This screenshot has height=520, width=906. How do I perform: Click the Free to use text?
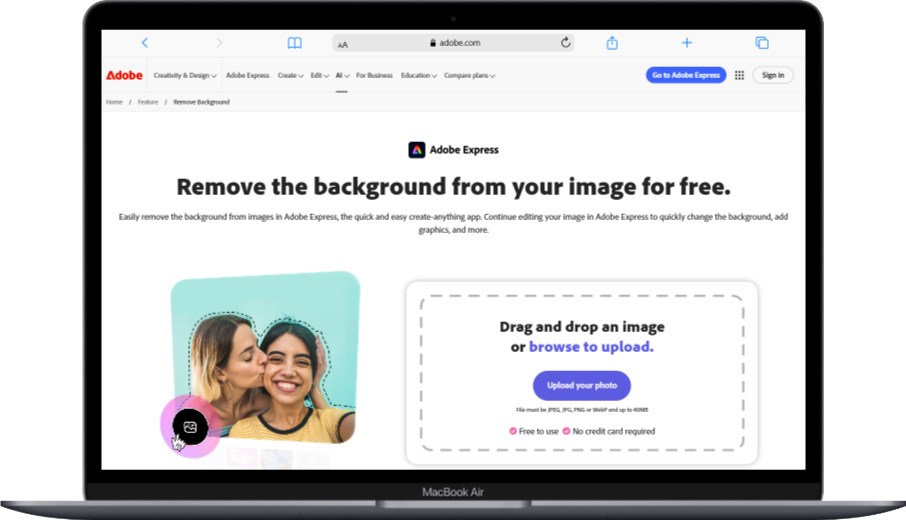pyautogui.click(x=539, y=431)
